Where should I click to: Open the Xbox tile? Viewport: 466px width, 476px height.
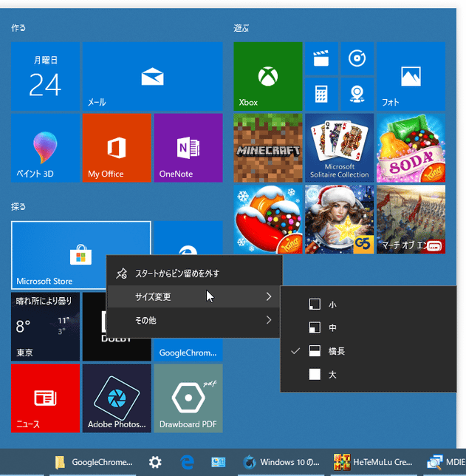point(268,76)
